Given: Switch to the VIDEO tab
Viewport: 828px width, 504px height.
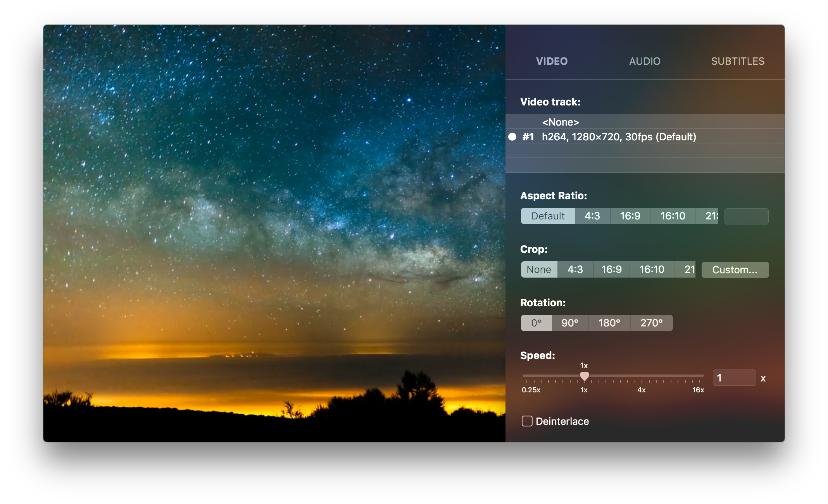Looking at the screenshot, I should point(552,61).
